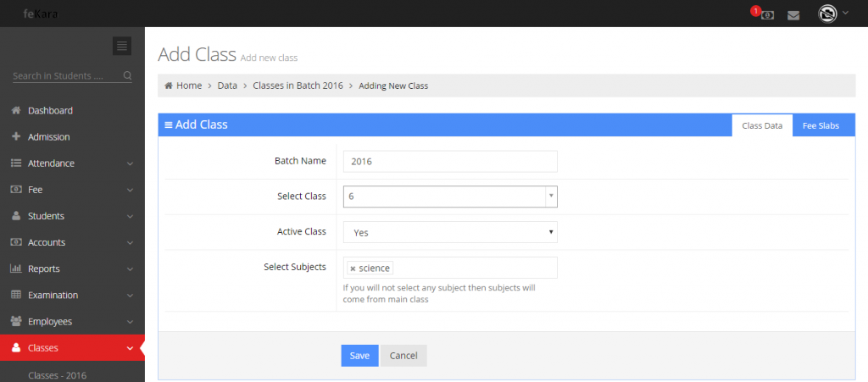Click the Dashboard home icon in sidebar
Viewport: 868px width, 382px height.
coord(16,111)
